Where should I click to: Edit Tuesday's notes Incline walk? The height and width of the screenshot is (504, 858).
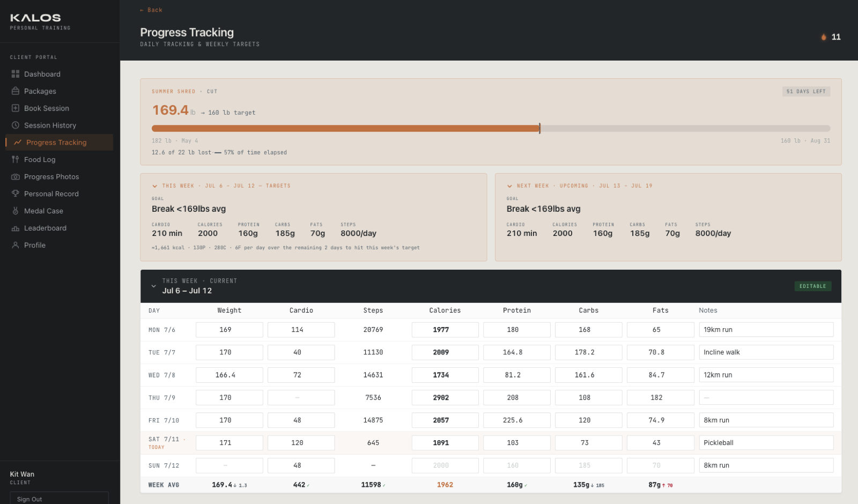pyautogui.click(x=766, y=352)
